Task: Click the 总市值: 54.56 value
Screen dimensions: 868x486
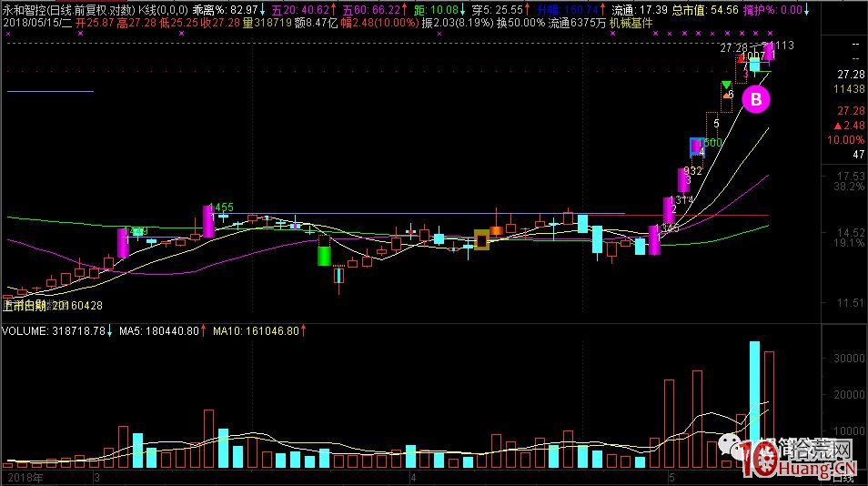Action: point(705,9)
